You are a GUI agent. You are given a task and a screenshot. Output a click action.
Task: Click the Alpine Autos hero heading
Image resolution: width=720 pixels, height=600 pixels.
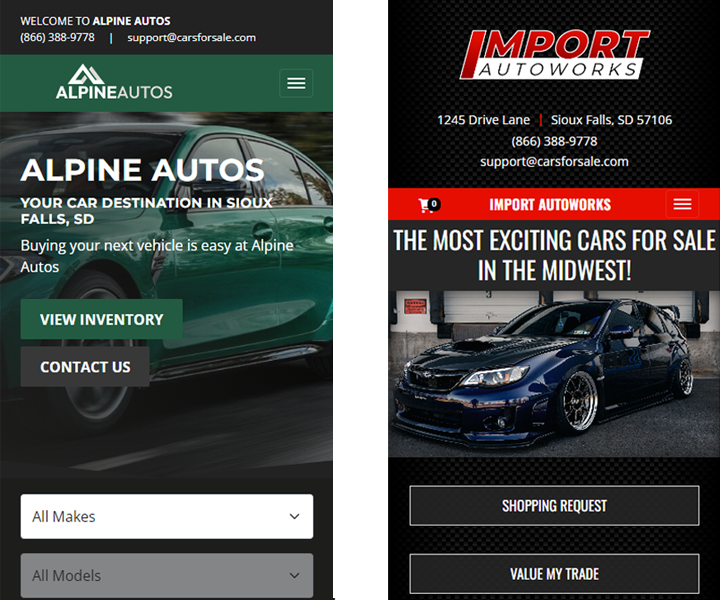[x=142, y=170]
